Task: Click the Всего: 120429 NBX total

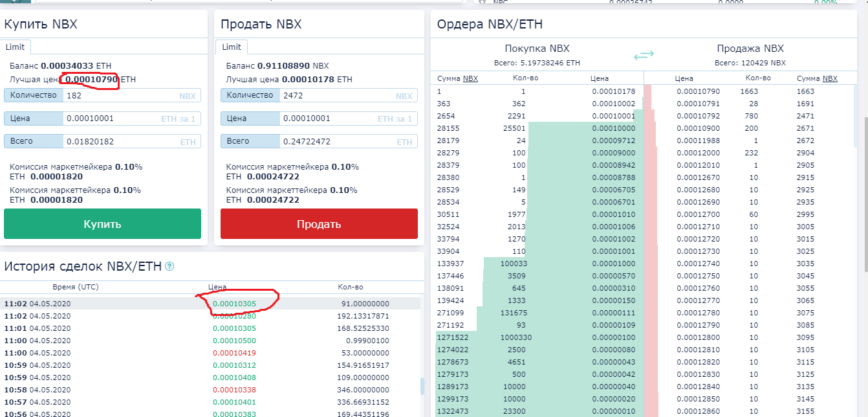Action: [x=750, y=63]
